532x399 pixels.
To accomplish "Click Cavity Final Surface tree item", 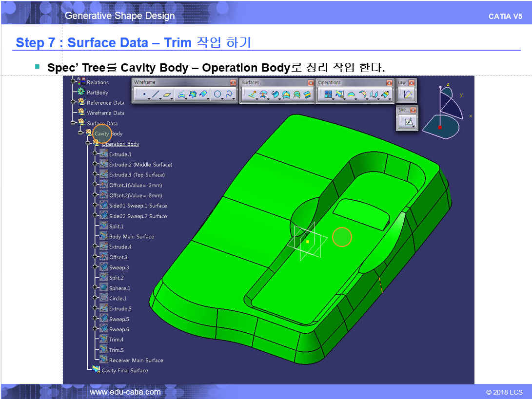I will (124, 370).
